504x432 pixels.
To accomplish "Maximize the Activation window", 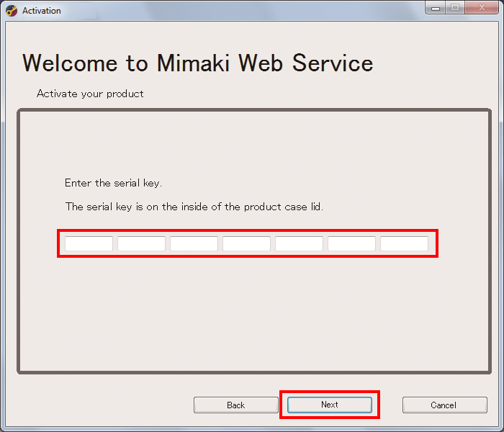I will 455,8.
